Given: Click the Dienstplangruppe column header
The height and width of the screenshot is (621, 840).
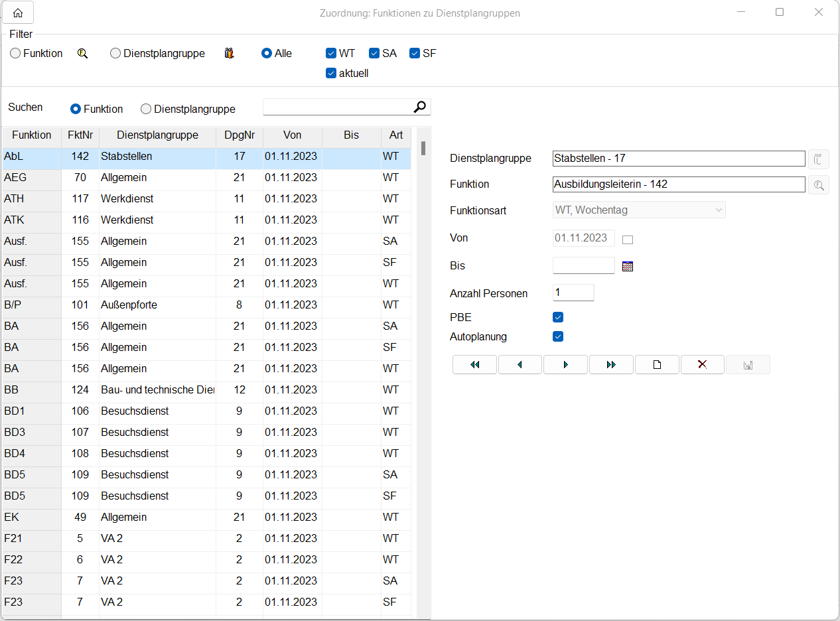Looking at the screenshot, I should tap(157, 135).
